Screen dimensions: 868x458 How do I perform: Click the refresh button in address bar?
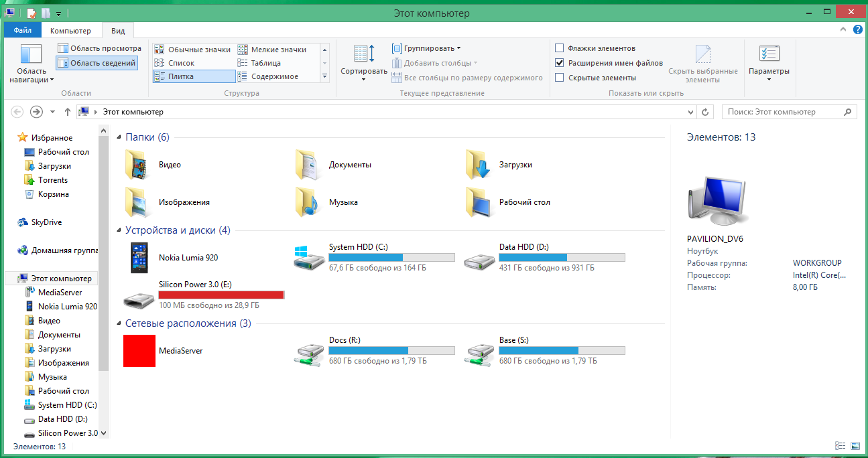click(x=705, y=112)
